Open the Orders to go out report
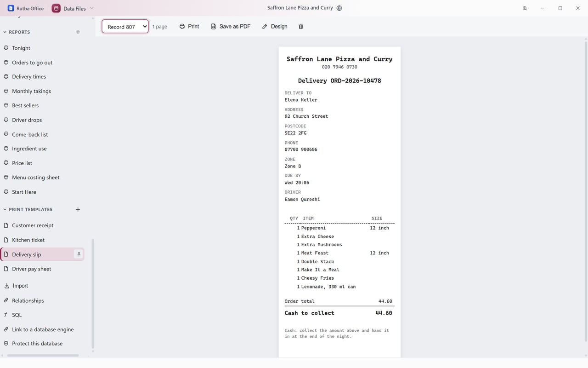 click(x=42, y=63)
